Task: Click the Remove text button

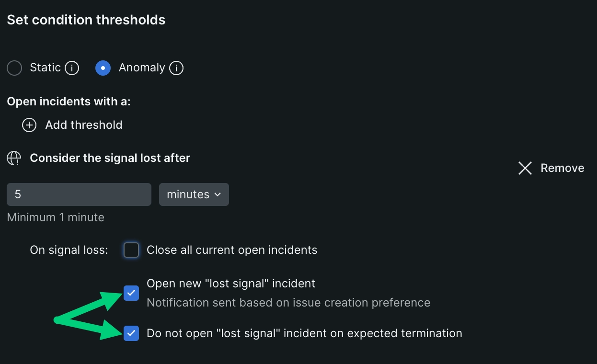Action: [x=562, y=168]
